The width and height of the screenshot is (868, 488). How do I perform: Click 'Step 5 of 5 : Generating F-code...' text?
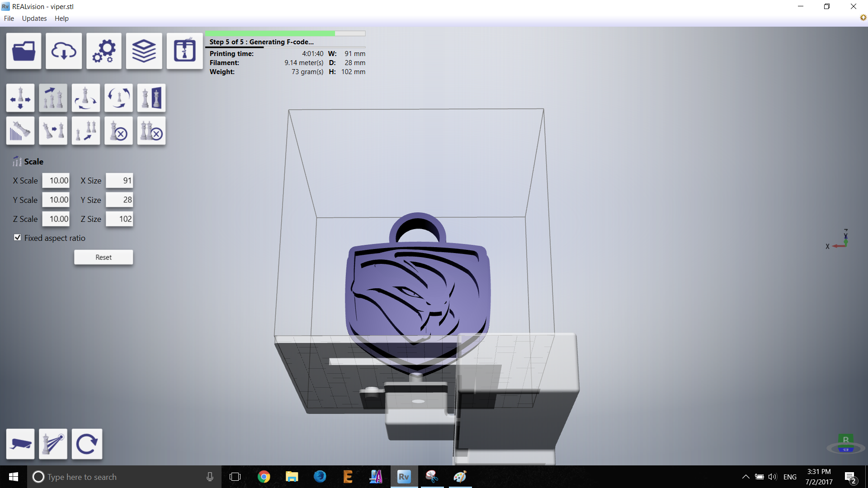pos(261,42)
